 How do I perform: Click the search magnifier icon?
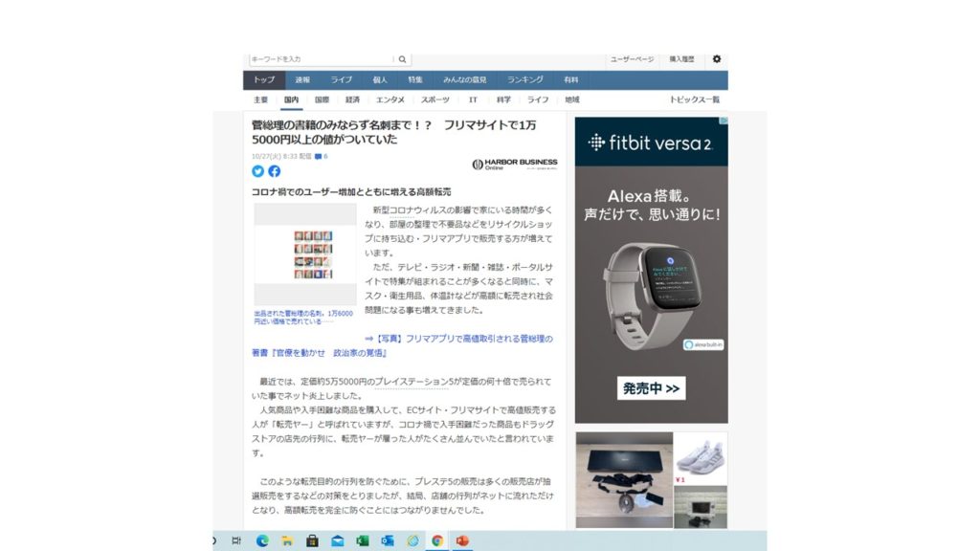(403, 59)
